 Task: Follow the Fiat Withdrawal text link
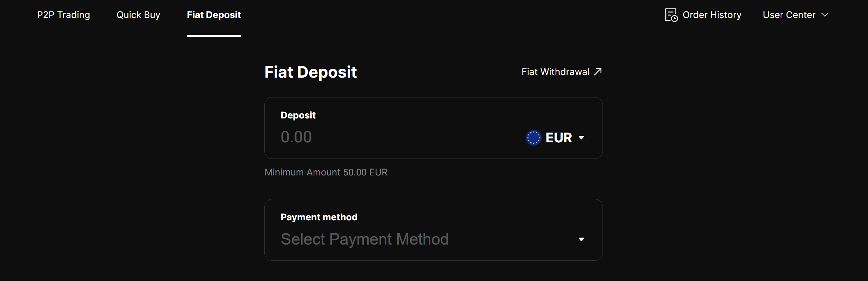(555, 72)
